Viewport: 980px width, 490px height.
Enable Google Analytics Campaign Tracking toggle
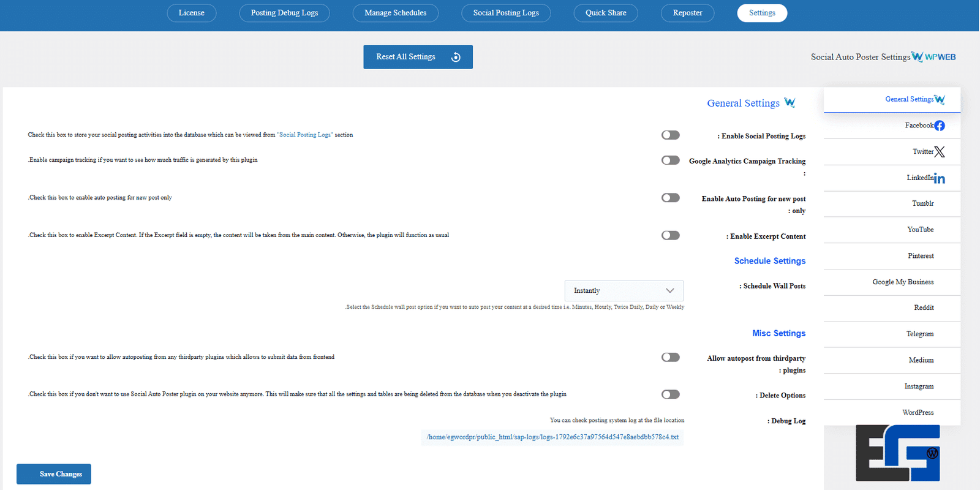coord(671,160)
